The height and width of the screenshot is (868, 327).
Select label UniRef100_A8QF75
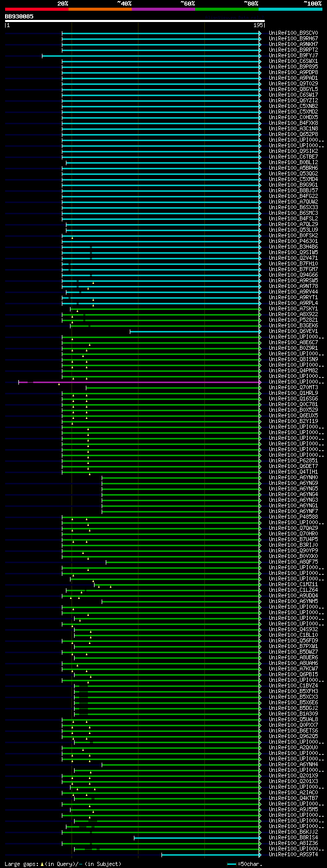[293, 562]
